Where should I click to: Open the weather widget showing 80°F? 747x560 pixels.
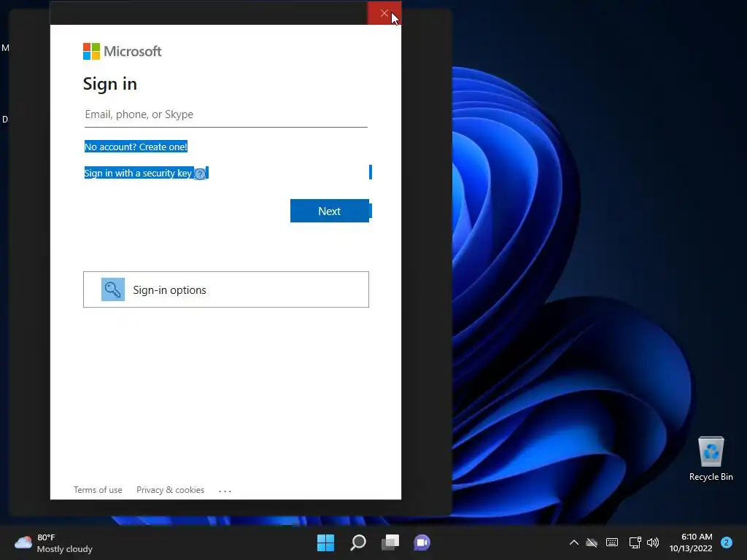[53, 542]
